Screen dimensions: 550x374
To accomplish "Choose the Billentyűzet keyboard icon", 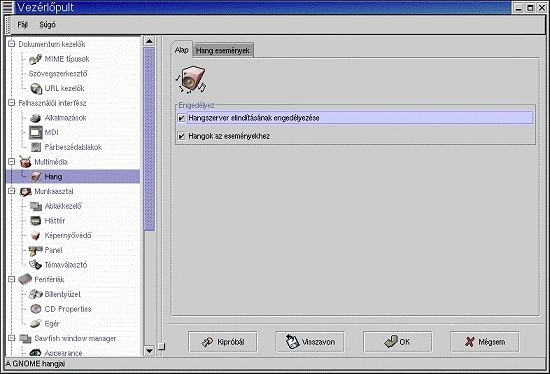I will tap(35, 294).
